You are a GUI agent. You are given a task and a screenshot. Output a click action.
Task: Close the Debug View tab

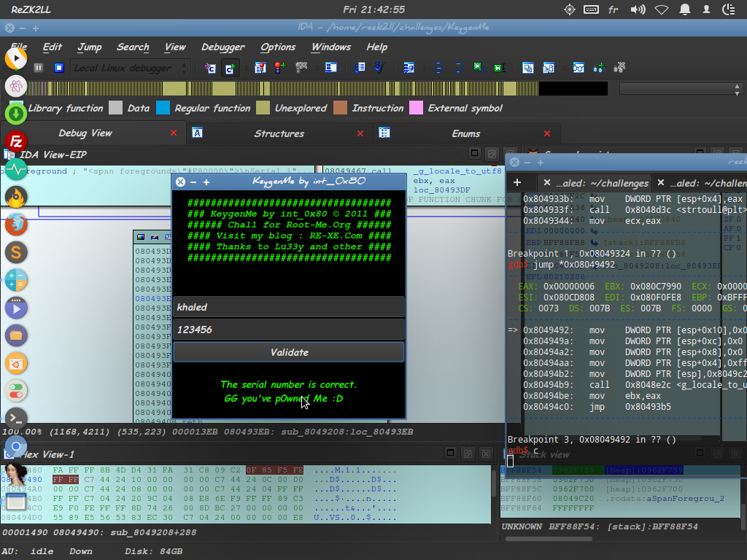174,133
